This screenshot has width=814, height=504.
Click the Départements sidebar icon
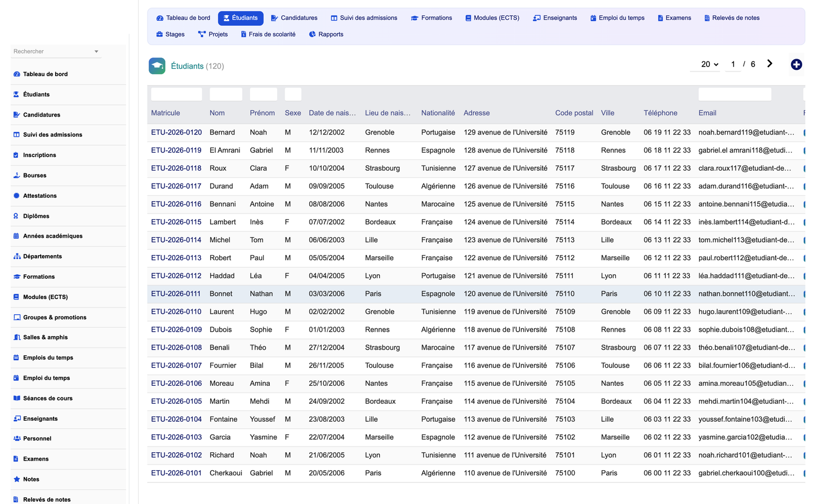(16, 256)
